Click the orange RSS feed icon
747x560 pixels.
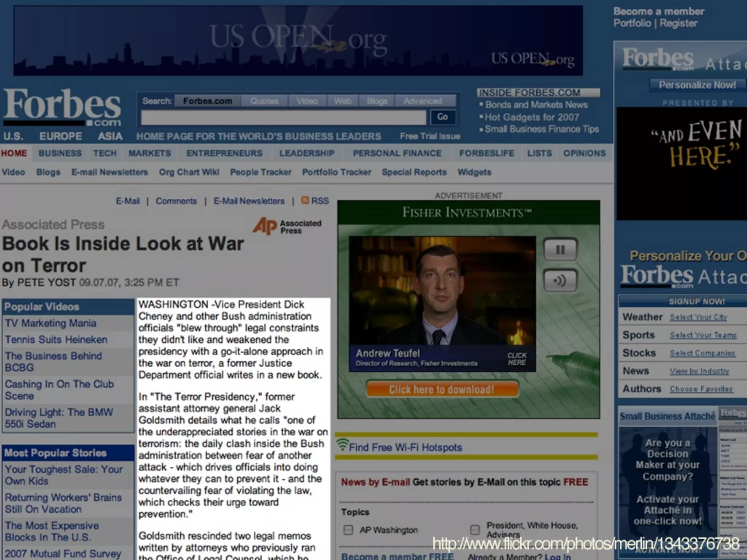click(x=305, y=200)
